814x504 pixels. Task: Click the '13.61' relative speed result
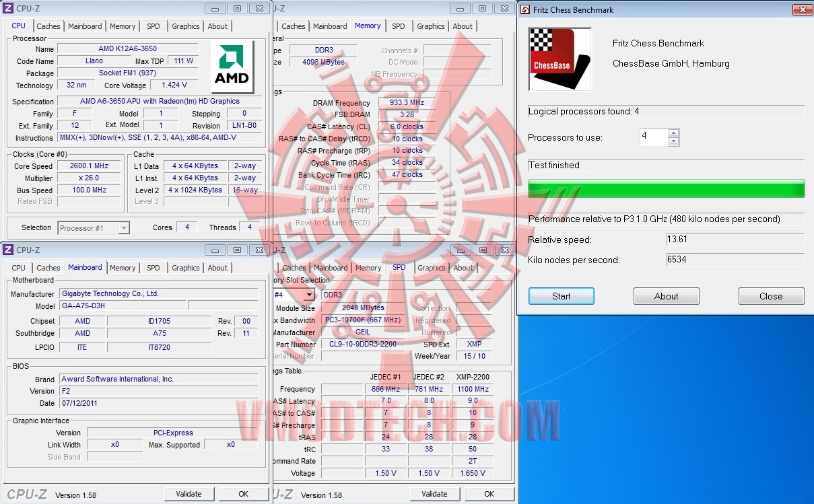click(735, 240)
